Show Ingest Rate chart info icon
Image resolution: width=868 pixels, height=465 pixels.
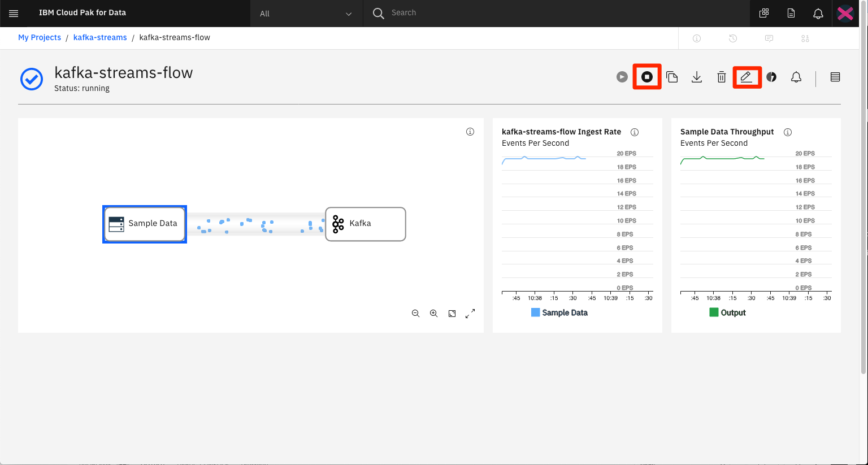coord(635,132)
